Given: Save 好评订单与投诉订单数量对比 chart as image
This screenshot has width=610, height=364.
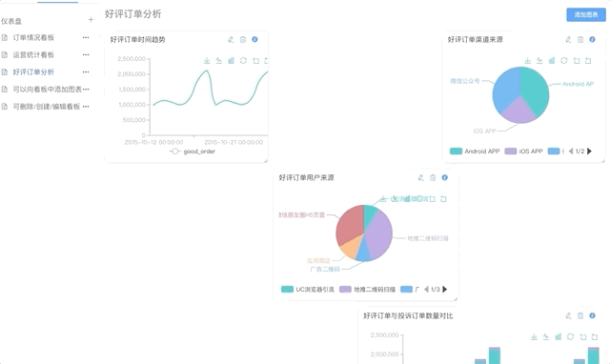Looking at the screenshot, I should [x=534, y=336].
